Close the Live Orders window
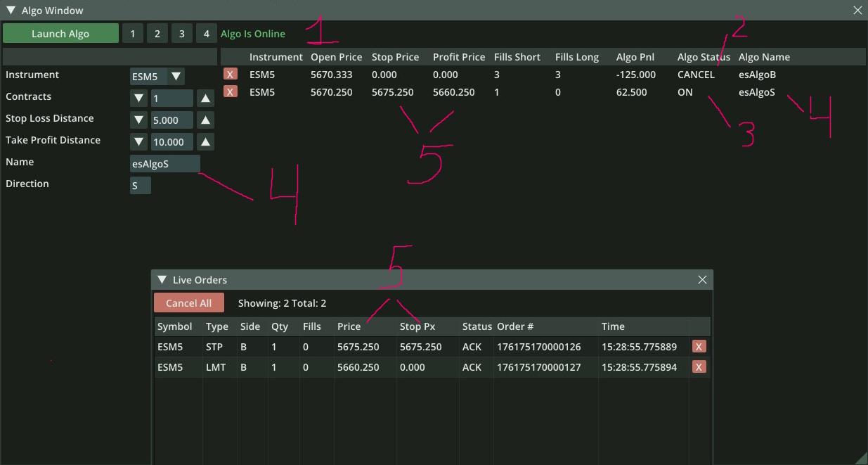868x465 pixels. 702,279
